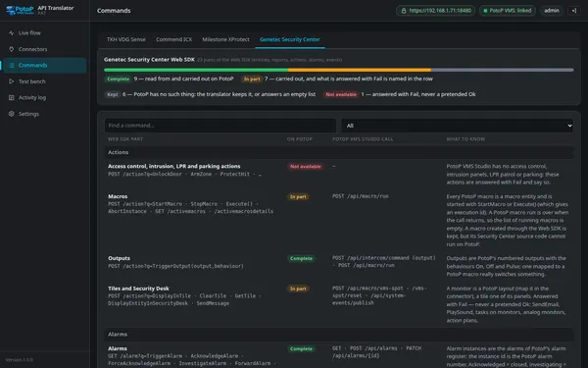Click the https://192.168.1.71:18480 address pill
The width and height of the screenshot is (588, 368).
coord(435,11)
